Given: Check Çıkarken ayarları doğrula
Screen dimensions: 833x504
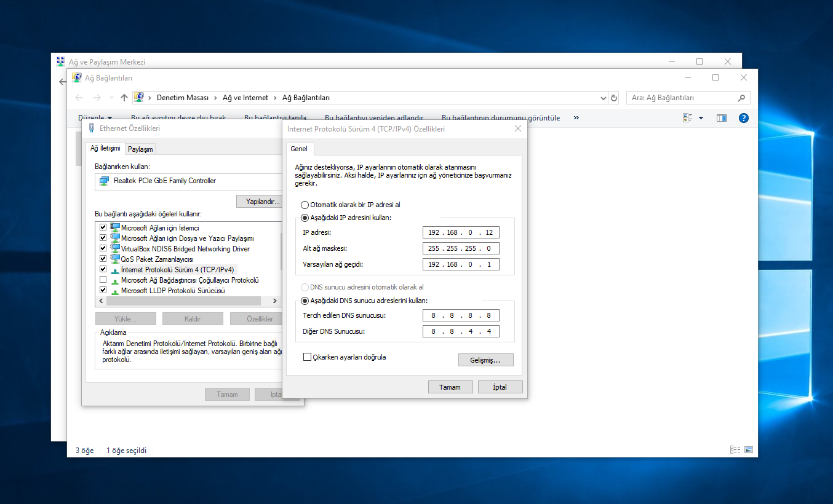Looking at the screenshot, I should (307, 356).
